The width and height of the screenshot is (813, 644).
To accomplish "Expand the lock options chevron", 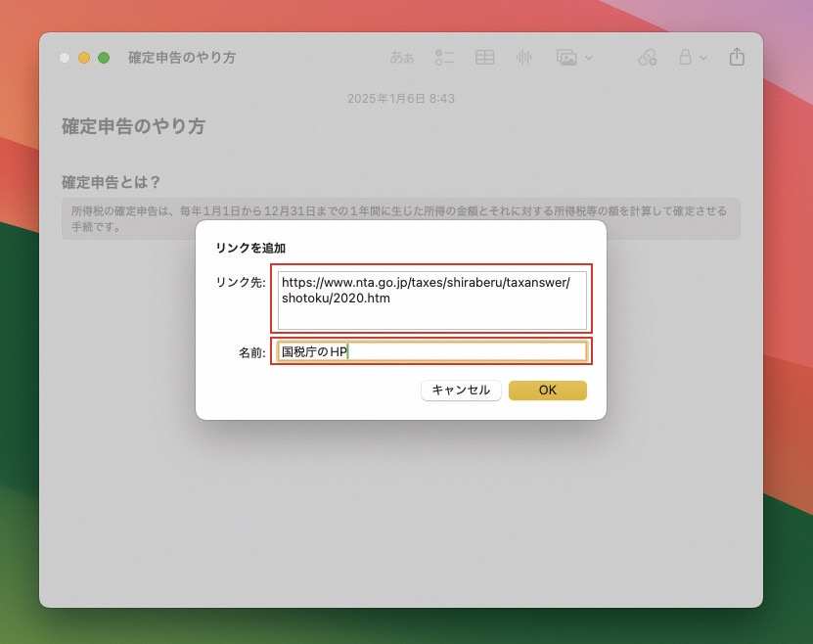I will click(x=703, y=58).
